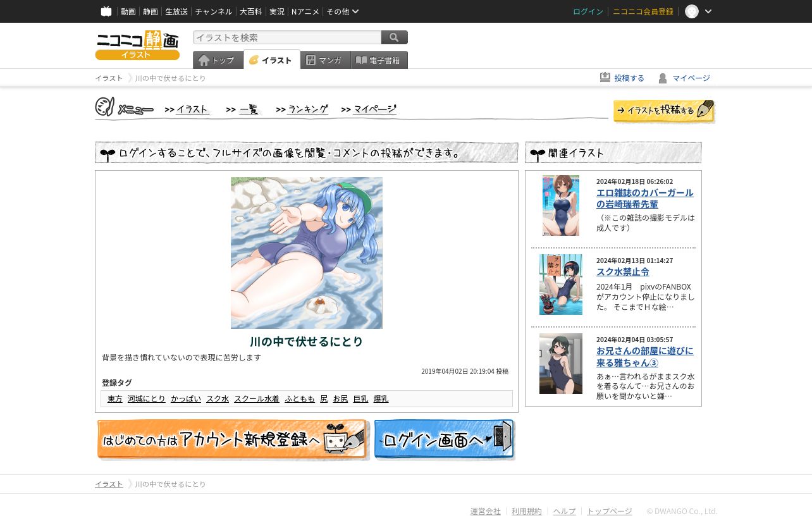Click the ニコニコ静画 logo
The height and width of the screenshot is (528, 812).
point(137,45)
